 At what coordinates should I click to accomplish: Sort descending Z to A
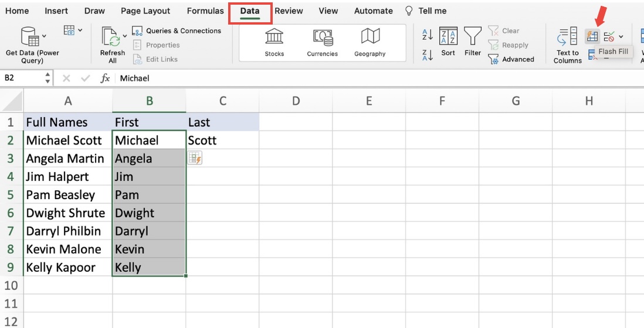click(427, 55)
